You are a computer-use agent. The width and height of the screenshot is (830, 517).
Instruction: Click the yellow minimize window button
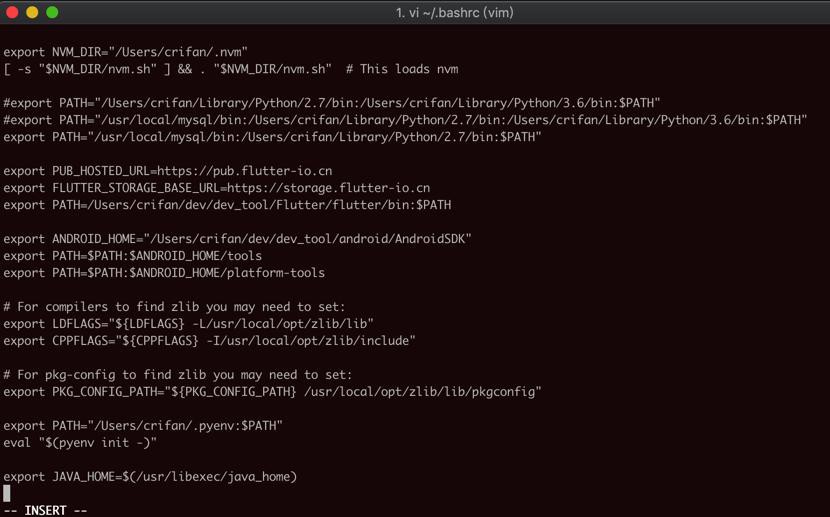pos(32,12)
